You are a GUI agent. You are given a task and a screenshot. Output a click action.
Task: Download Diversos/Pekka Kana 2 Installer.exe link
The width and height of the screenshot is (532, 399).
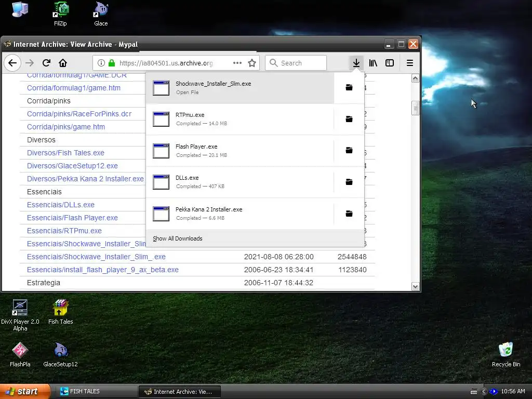coord(85,179)
